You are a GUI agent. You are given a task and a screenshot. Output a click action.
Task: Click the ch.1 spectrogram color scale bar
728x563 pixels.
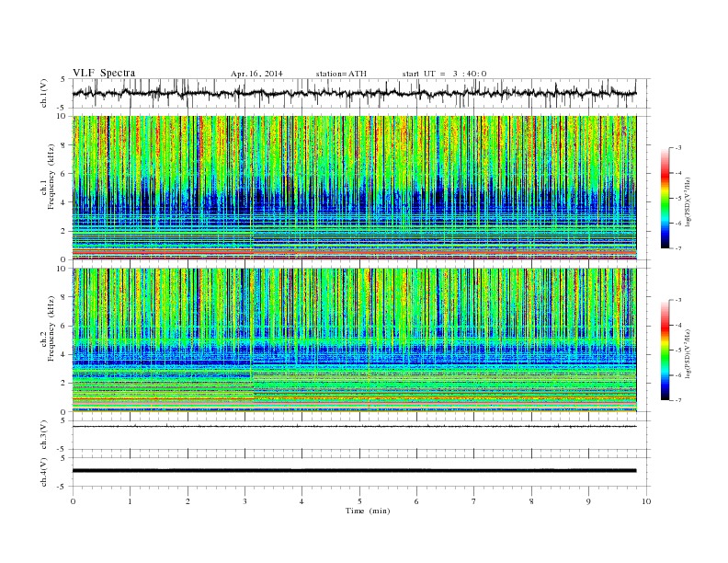pos(665,198)
